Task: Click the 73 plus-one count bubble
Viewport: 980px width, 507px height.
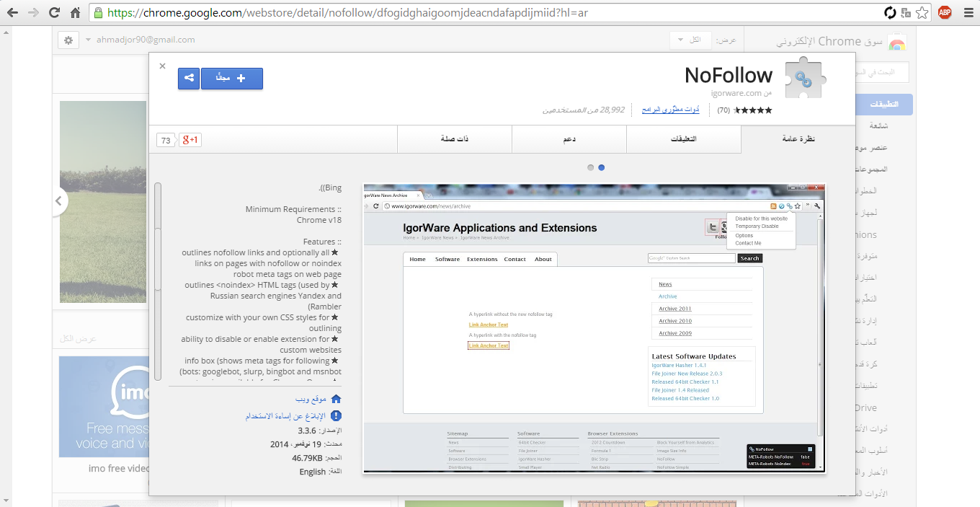Action: (166, 140)
